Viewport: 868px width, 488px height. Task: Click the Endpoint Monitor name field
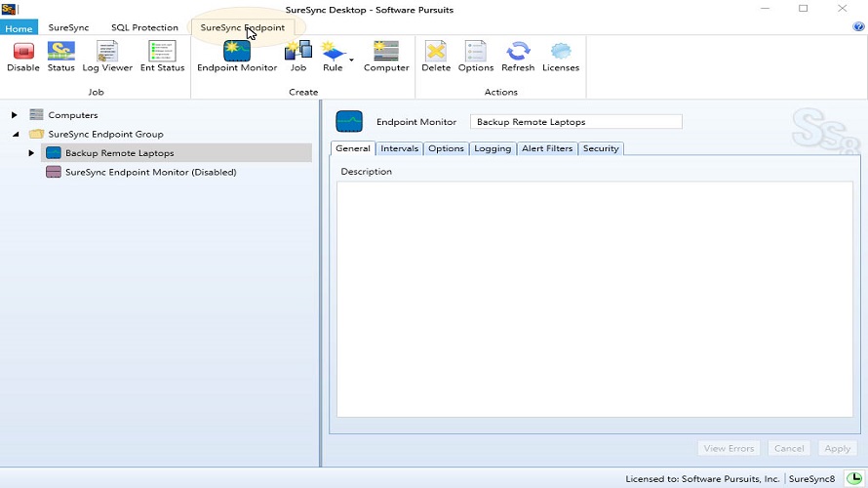(575, 122)
